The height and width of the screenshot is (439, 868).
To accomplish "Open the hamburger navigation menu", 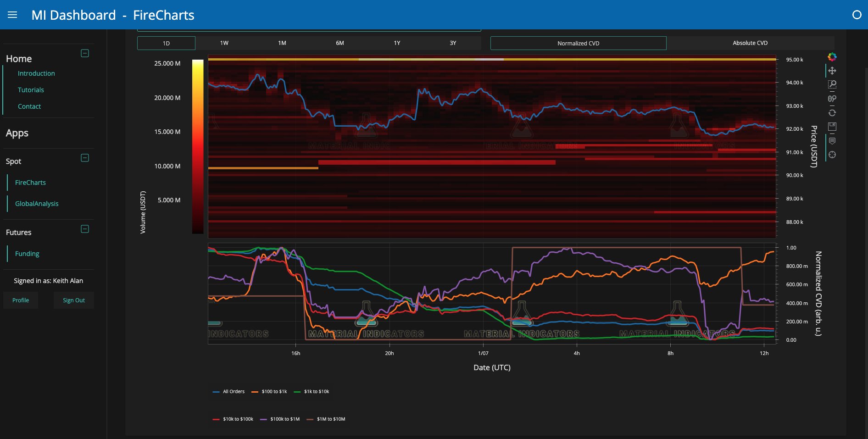I will (x=12, y=15).
